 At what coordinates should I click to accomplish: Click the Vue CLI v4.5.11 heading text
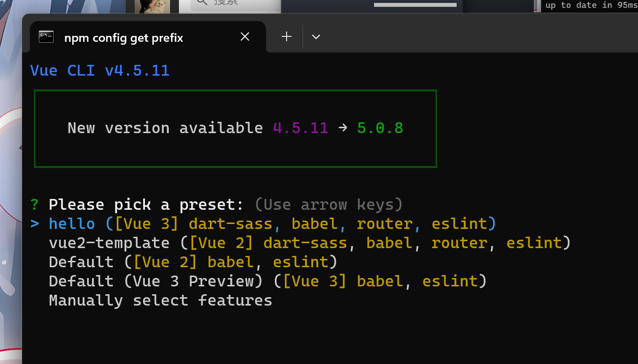point(100,70)
